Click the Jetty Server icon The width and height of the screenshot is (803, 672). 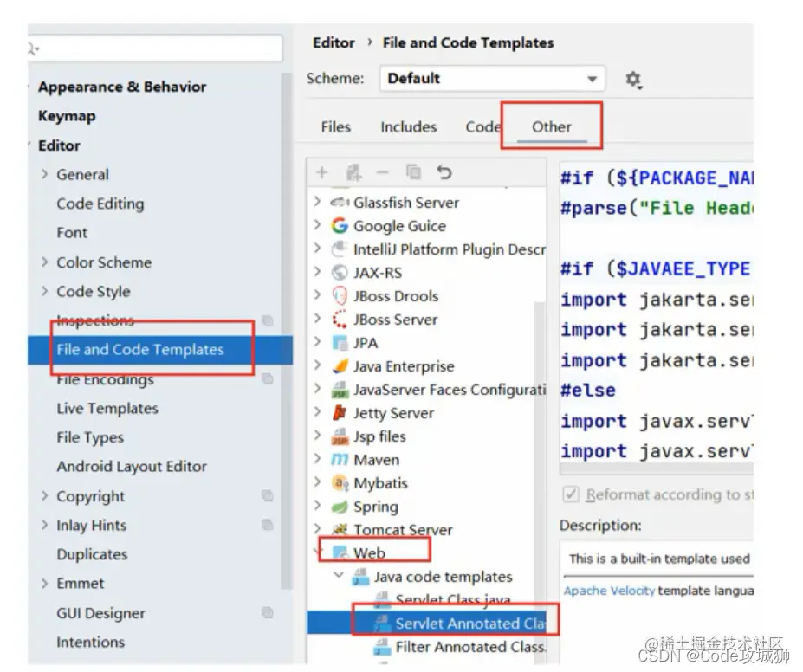click(339, 412)
